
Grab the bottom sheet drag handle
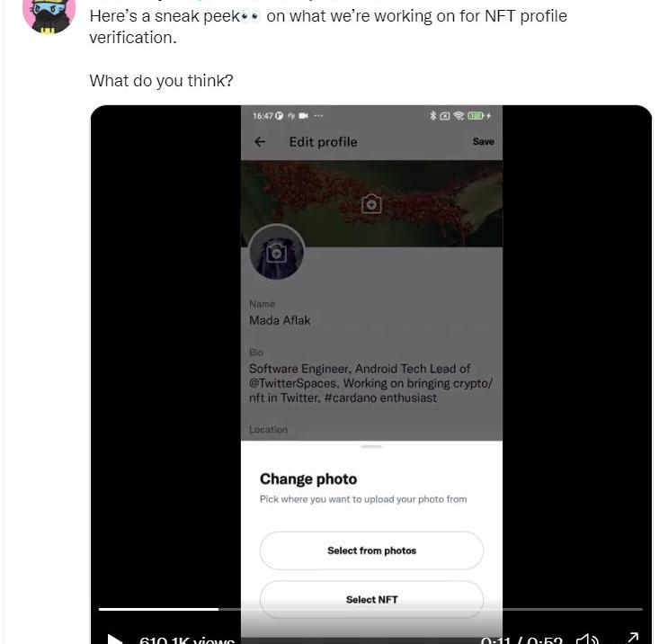pyautogui.click(x=371, y=446)
